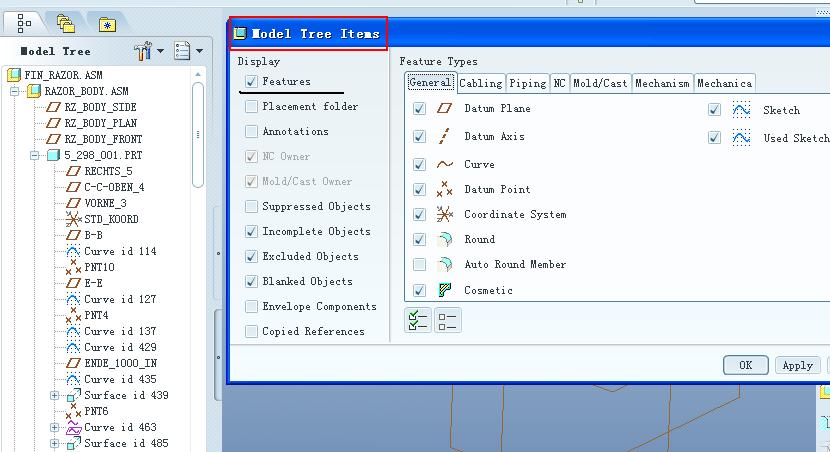This screenshot has height=452, width=830.
Task: Click the Model Tree scroll up arrow
Action: pyautogui.click(x=198, y=75)
